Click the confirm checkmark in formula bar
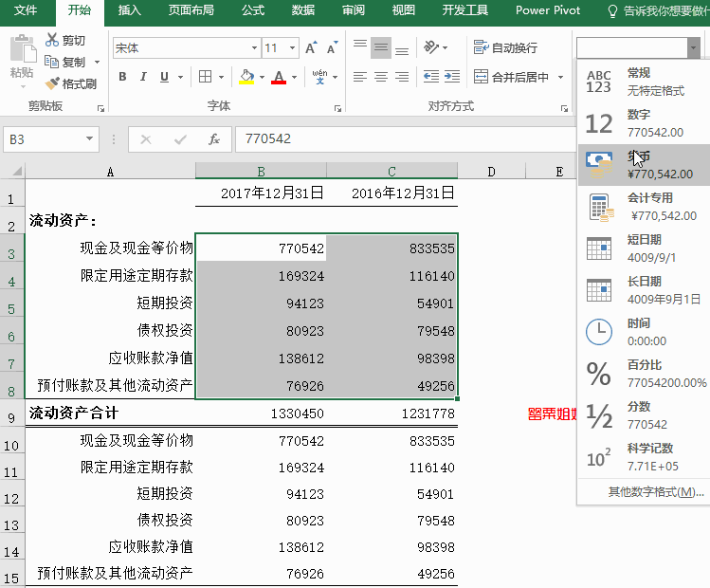 point(180,139)
